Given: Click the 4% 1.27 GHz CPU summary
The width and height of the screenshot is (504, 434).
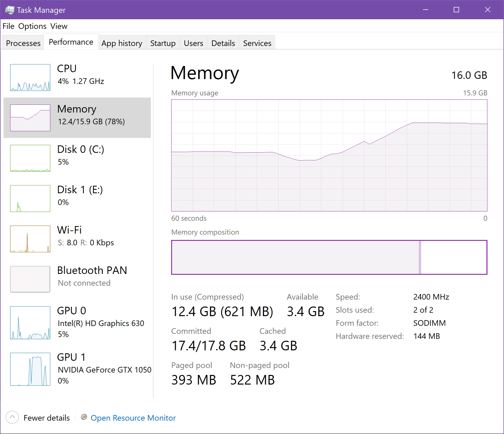Looking at the screenshot, I should pyautogui.click(x=81, y=81).
